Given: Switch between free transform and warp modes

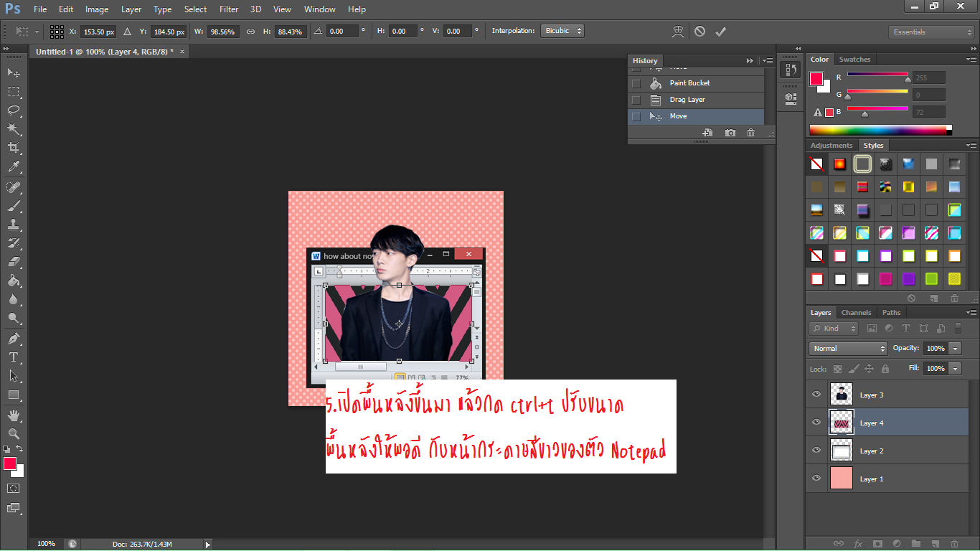Looking at the screenshot, I should [x=678, y=32].
